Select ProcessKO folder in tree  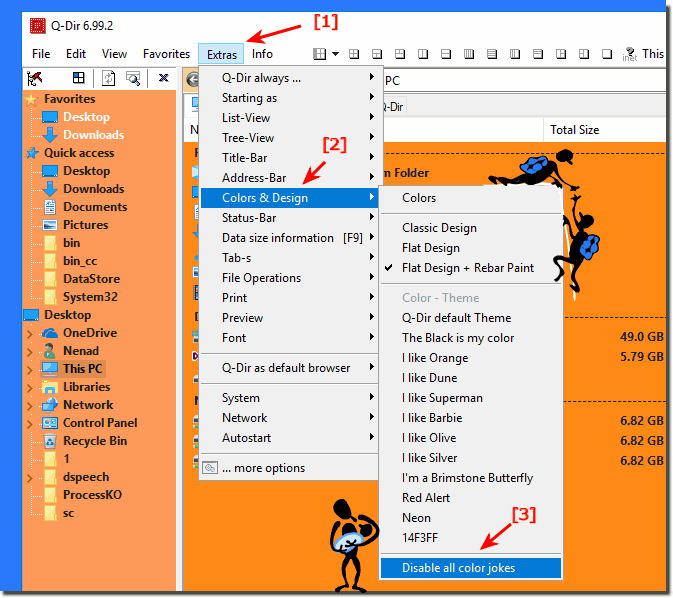92,495
